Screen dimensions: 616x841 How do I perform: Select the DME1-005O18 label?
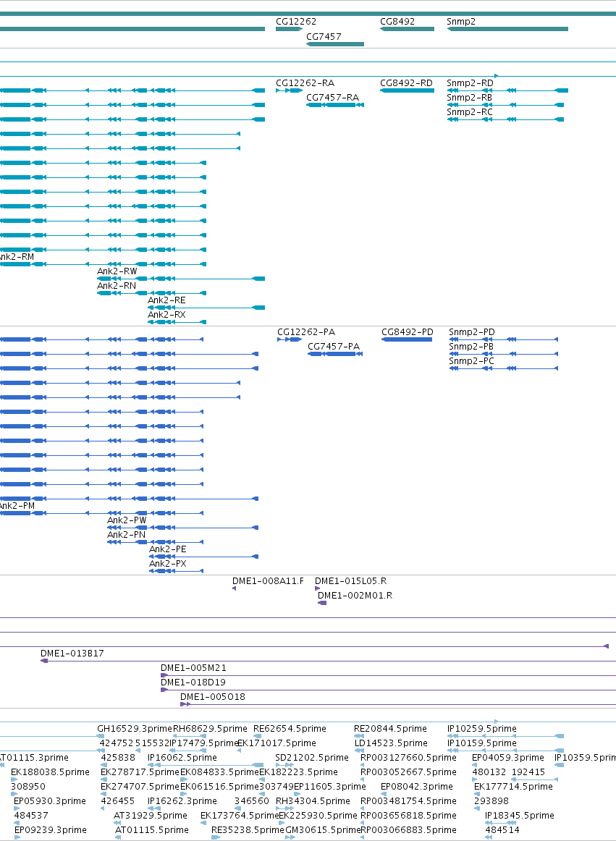(x=213, y=697)
